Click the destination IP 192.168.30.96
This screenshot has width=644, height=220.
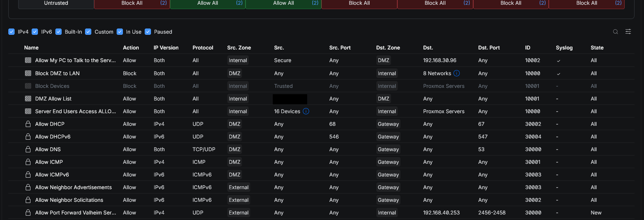tap(440, 60)
